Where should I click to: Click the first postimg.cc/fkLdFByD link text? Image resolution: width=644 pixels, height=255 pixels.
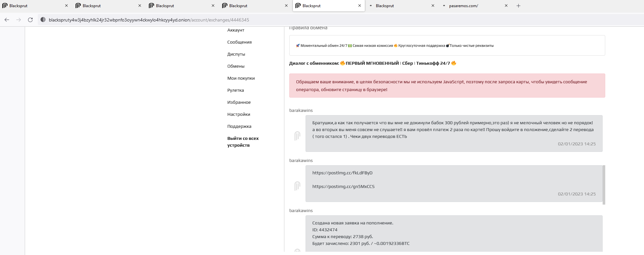click(x=342, y=173)
